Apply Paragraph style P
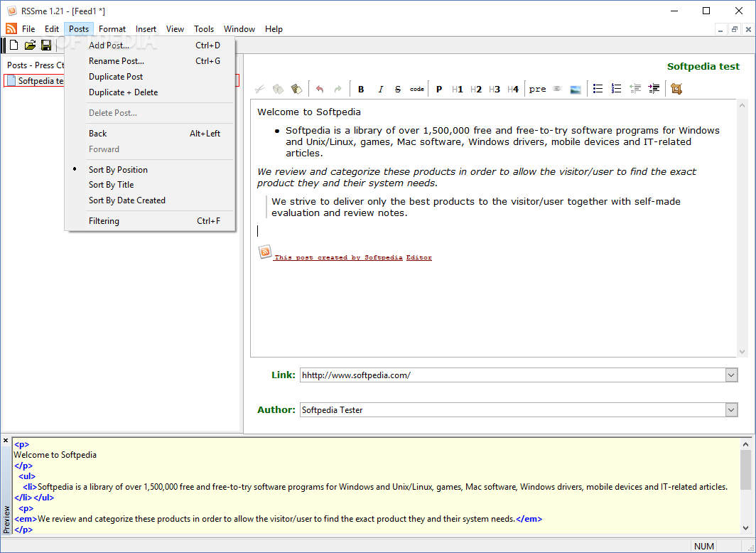756x553 pixels. (x=439, y=89)
